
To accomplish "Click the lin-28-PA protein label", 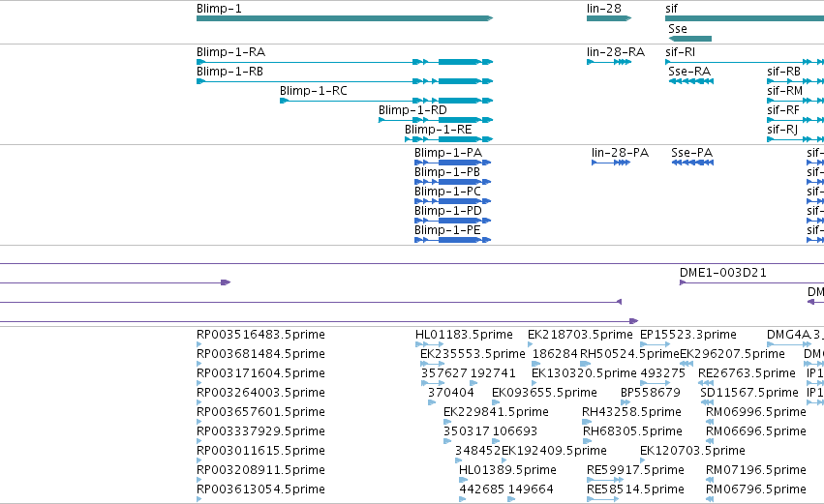I will (620, 153).
